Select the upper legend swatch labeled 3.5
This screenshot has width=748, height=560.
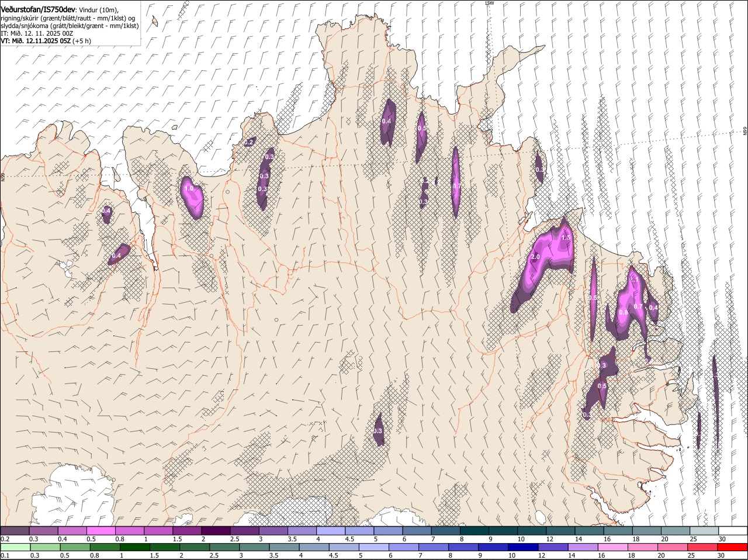tap(302, 530)
